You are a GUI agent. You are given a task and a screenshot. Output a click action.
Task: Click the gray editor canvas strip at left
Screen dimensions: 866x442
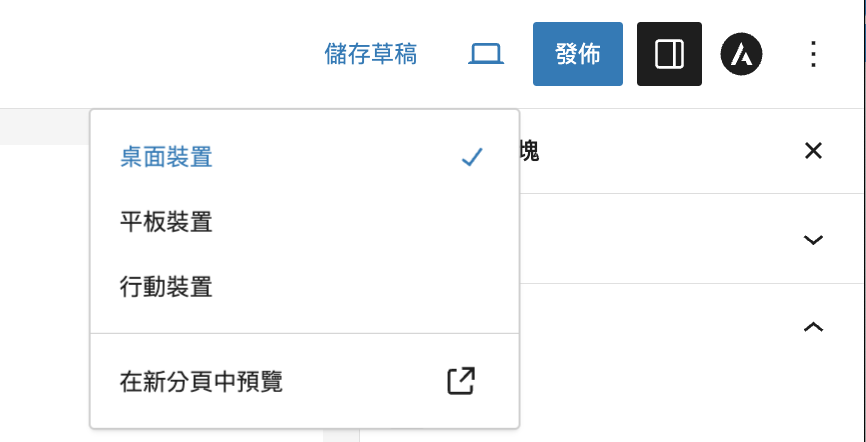pos(45,127)
